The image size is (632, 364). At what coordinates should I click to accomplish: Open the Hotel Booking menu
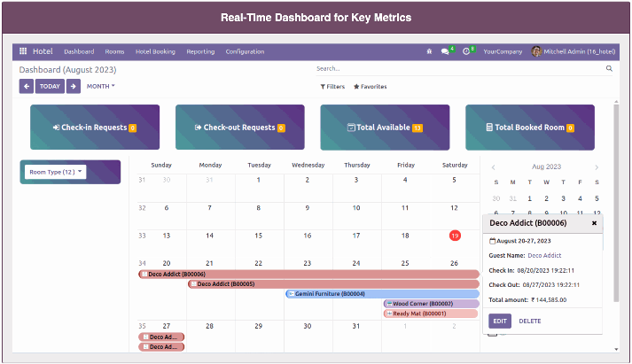(x=155, y=51)
